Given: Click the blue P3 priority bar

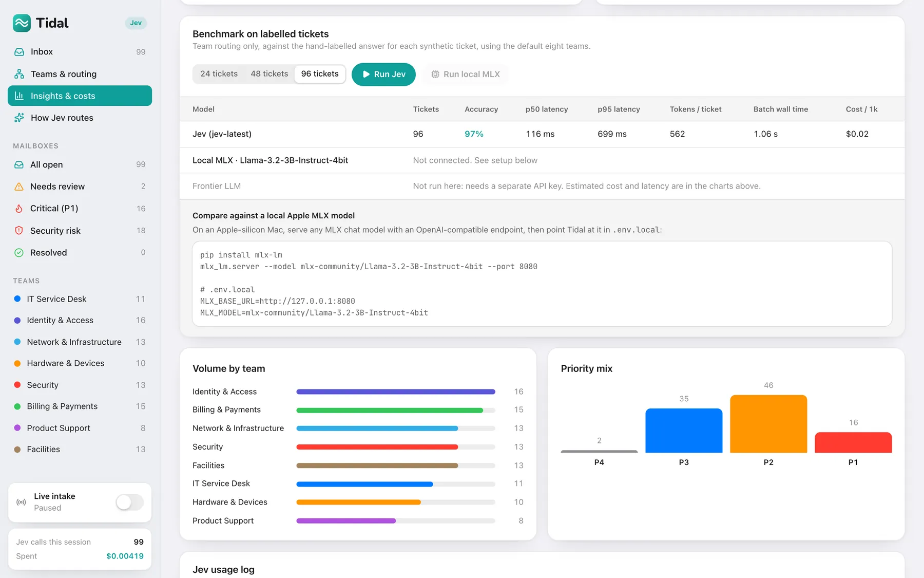Looking at the screenshot, I should [684, 431].
